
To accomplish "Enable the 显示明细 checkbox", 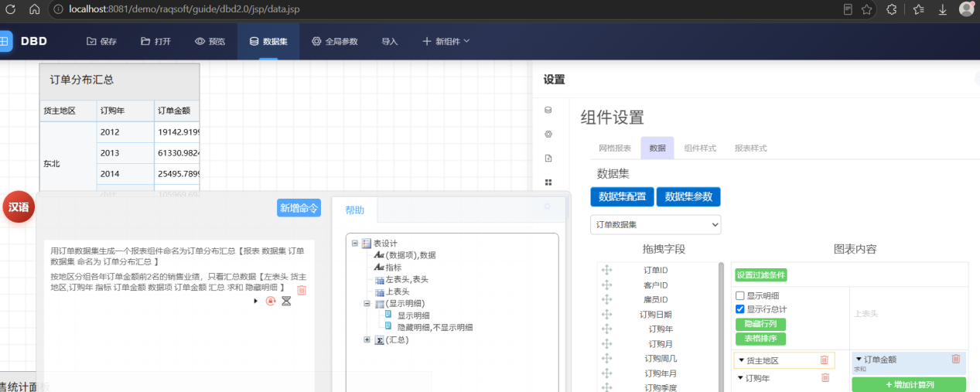I will pos(740,295).
